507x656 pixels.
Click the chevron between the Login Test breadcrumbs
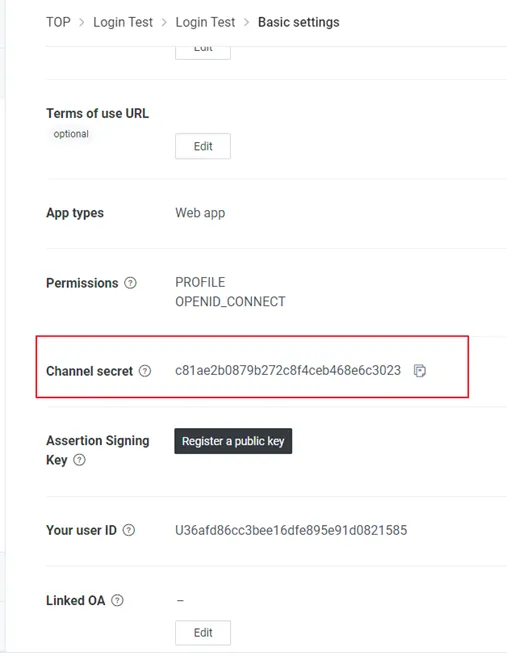pyautogui.click(x=164, y=22)
